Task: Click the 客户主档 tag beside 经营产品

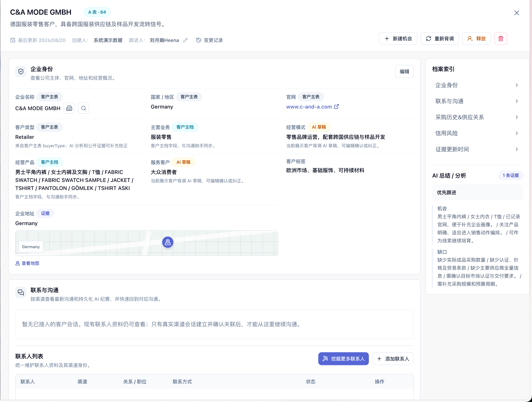Action: [49, 162]
